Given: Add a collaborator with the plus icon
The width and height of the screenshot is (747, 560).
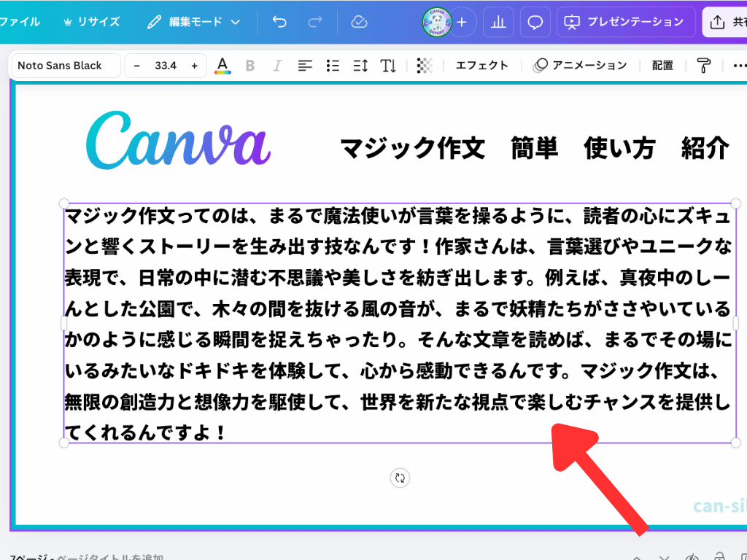Looking at the screenshot, I should point(462,22).
